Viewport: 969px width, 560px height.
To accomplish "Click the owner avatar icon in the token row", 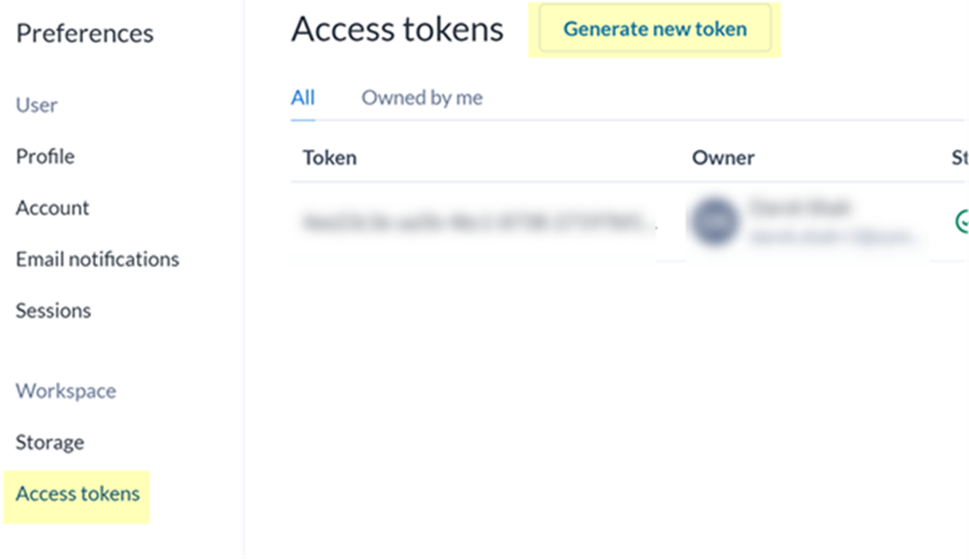I will pyautogui.click(x=715, y=223).
